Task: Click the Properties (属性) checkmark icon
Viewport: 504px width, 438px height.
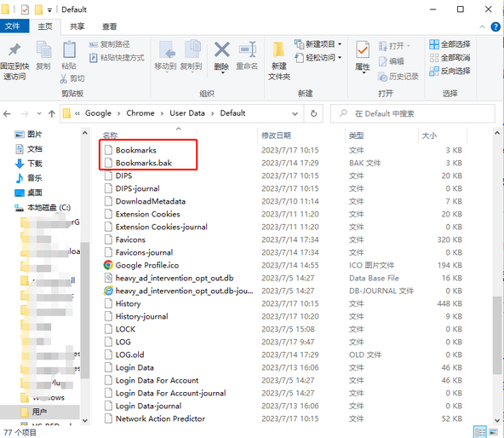Action: click(x=363, y=50)
